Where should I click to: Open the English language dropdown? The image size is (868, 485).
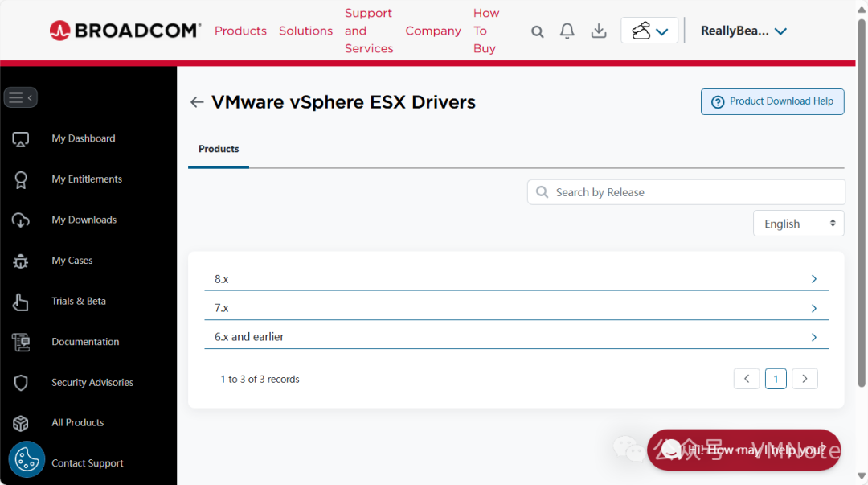(798, 224)
